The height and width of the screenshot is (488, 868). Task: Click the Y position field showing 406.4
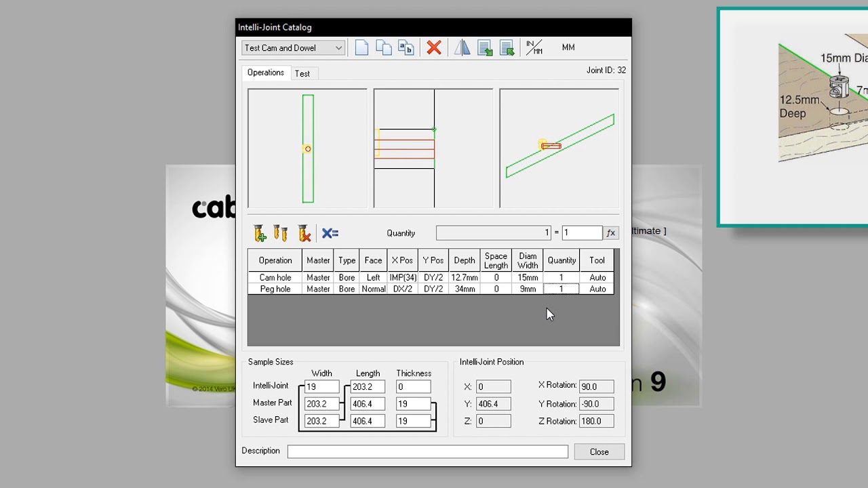tap(493, 403)
